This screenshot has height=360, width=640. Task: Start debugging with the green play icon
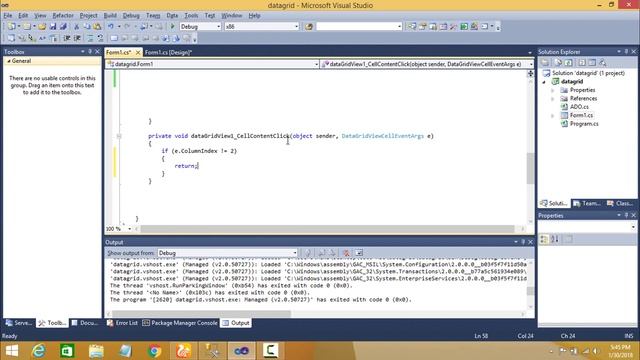click(173, 27)
